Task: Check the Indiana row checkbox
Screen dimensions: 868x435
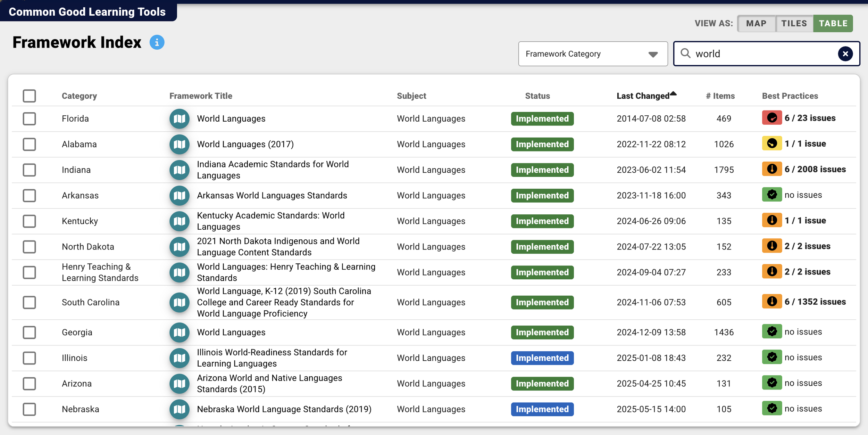Action: tap(29, 170)
